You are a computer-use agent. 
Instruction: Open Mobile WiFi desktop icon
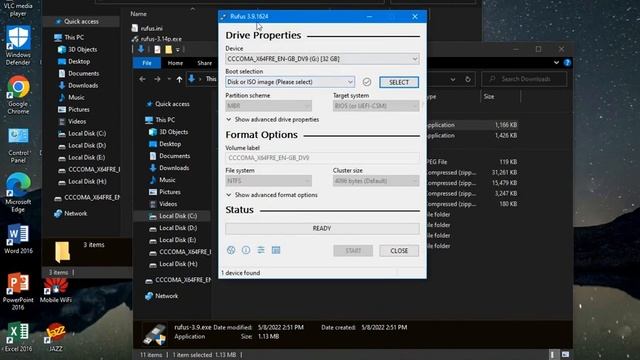click(x=56, y=291)
